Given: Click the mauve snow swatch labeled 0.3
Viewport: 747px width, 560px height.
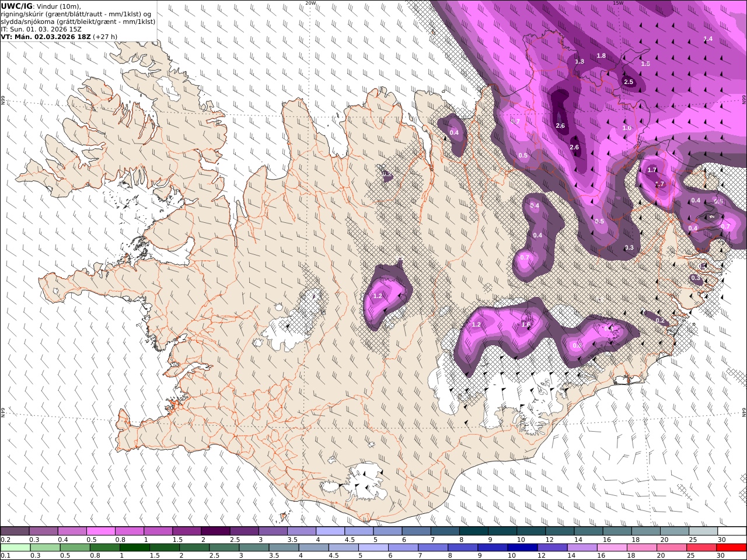Looking at the screenshot, I should (x=43, y=531).
